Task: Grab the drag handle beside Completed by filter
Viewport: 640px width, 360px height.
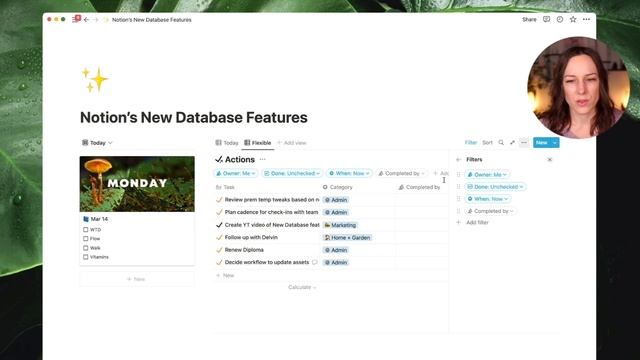Action: tap(458, 211)
